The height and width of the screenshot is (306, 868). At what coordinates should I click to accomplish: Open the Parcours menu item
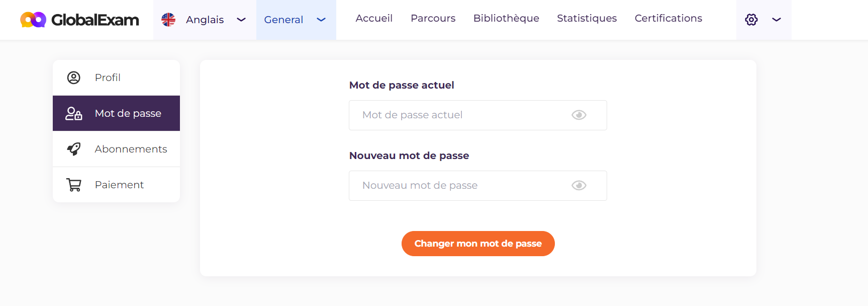(433, 18)
